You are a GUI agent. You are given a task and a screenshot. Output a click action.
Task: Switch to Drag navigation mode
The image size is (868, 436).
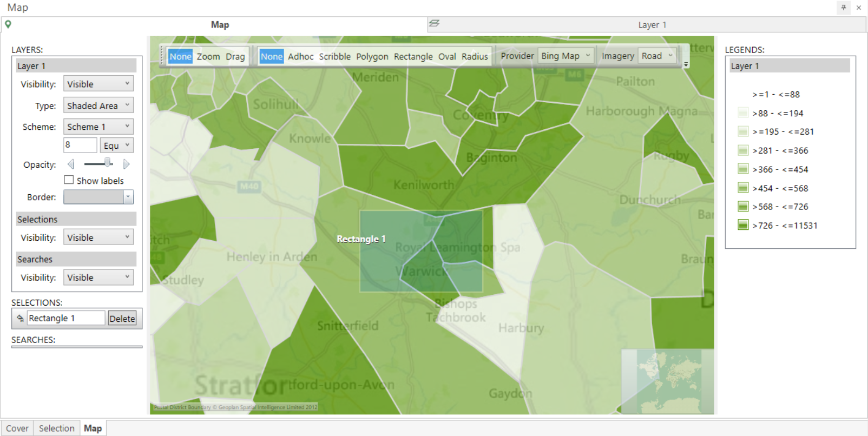pyautogui.click(x=235, y=56)
